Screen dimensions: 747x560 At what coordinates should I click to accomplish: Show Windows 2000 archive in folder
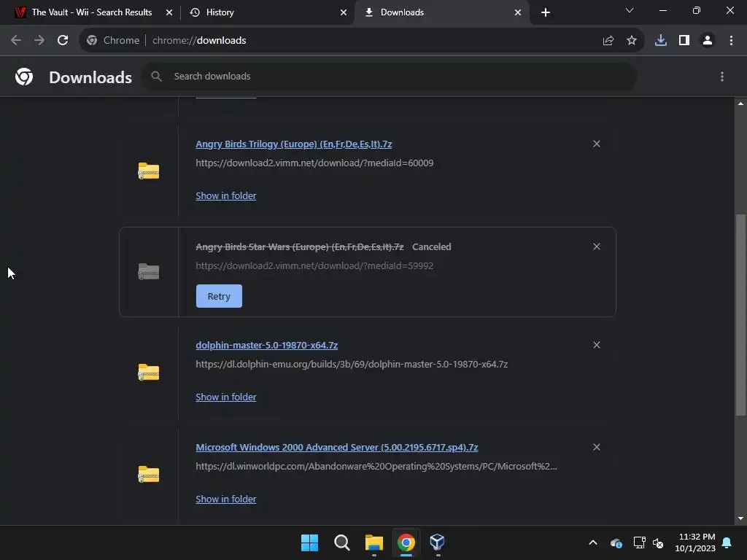tap(226, 499)
